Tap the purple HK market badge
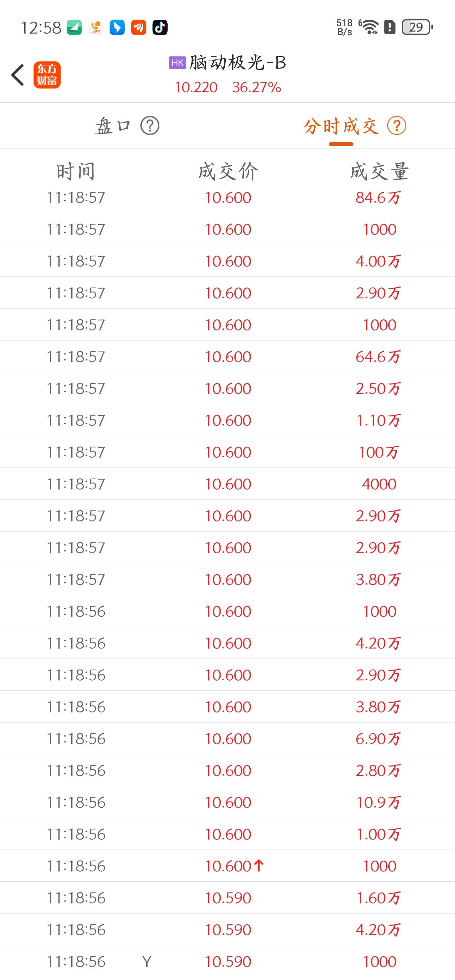This screenshot has width=455, height=980. (x=177, y=63)
